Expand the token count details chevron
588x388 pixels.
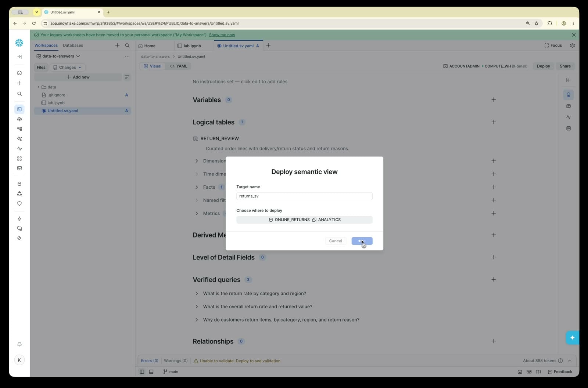click(570, 361)
